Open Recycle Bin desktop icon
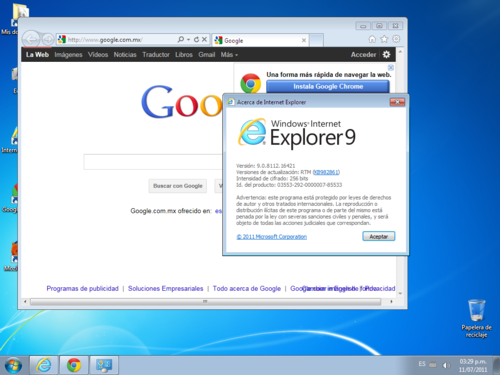 pos(476,318)
